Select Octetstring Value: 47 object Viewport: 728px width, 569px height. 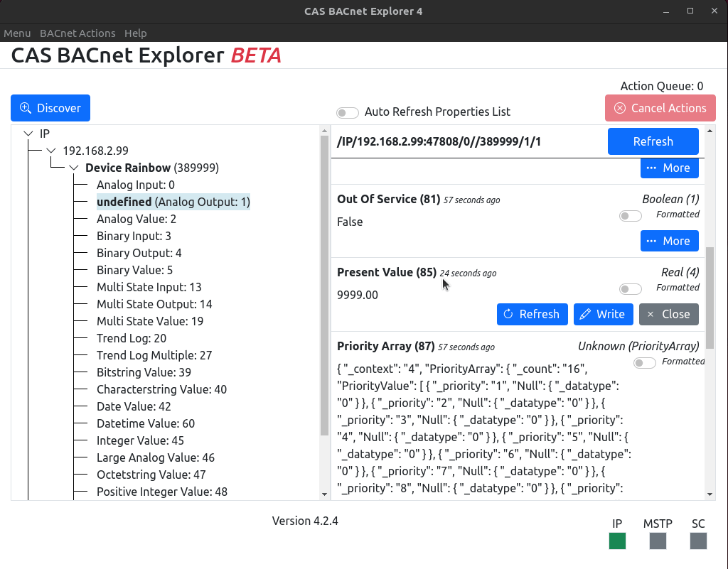coord(151,475)
